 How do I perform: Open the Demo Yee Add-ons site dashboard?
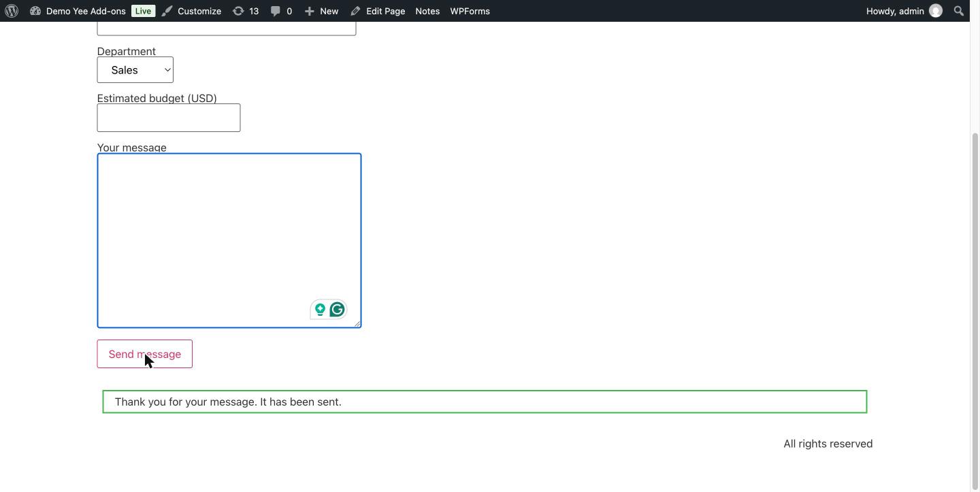[78, 11]
